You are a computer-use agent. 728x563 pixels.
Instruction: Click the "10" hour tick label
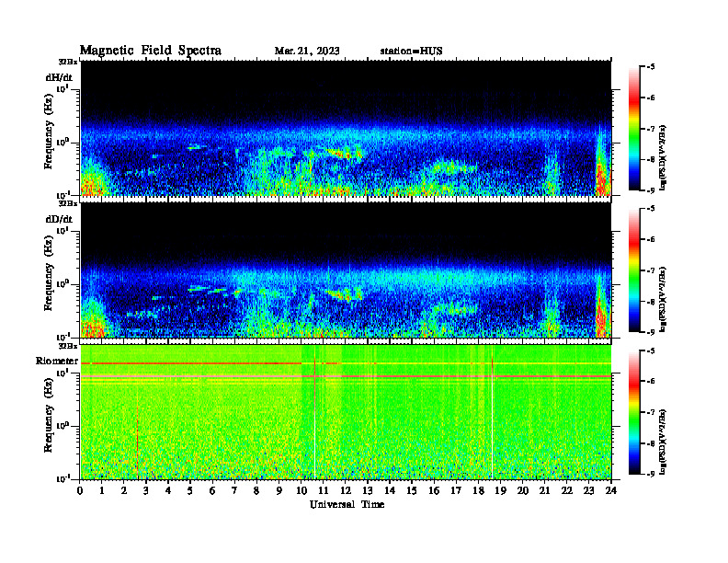point(301,490)
